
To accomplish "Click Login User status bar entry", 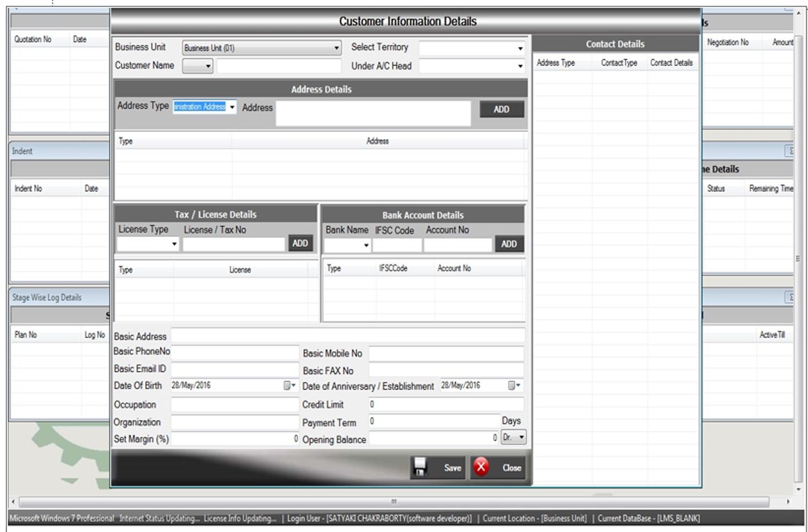I will [378, 519].
